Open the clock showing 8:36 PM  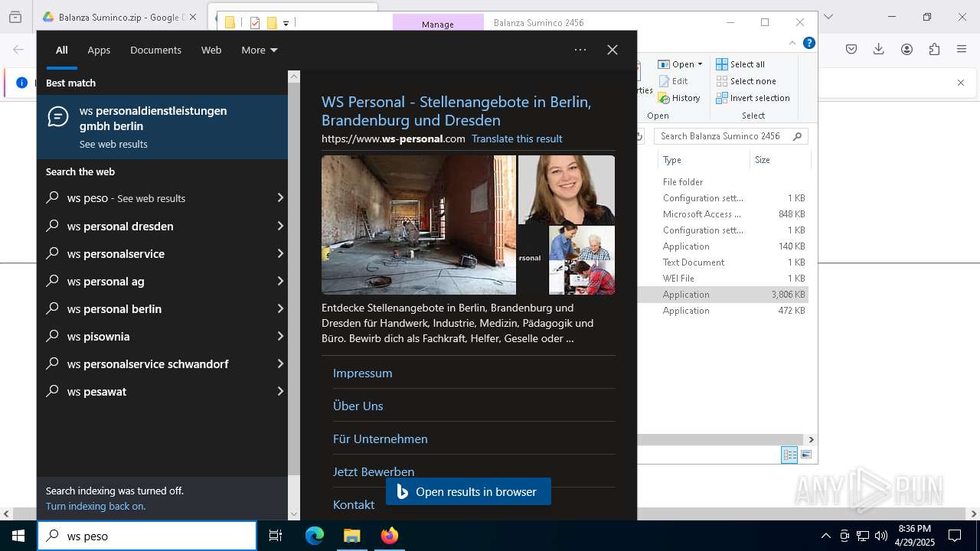[x=915, y=536]
